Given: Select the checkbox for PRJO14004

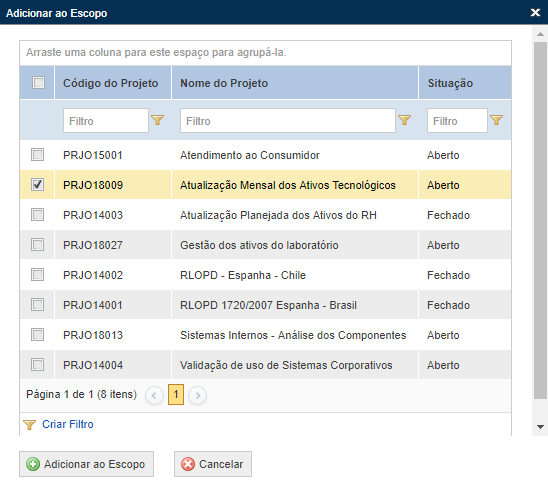Looking at the screenshot, I should (37, 365).
